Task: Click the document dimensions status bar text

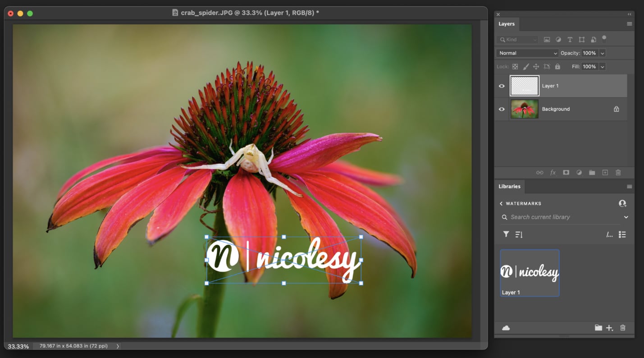Action: pyautogui.click(x=72, y=346)
